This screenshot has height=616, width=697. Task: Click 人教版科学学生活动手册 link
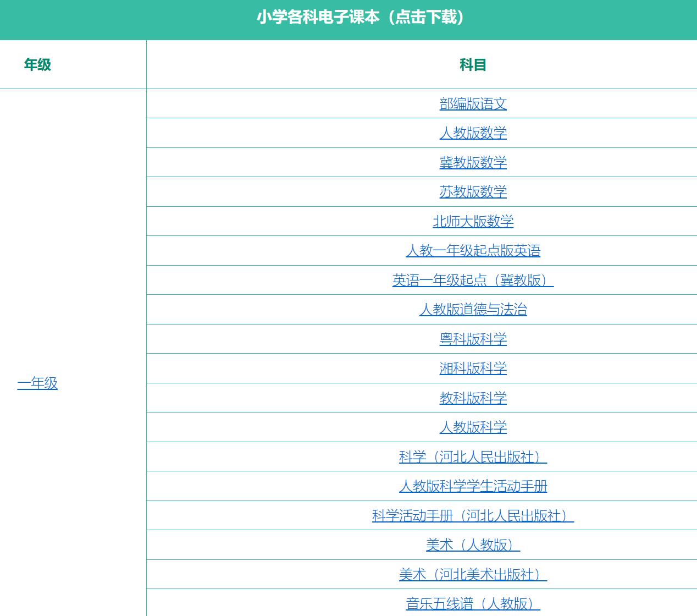[x=473, y=486]
